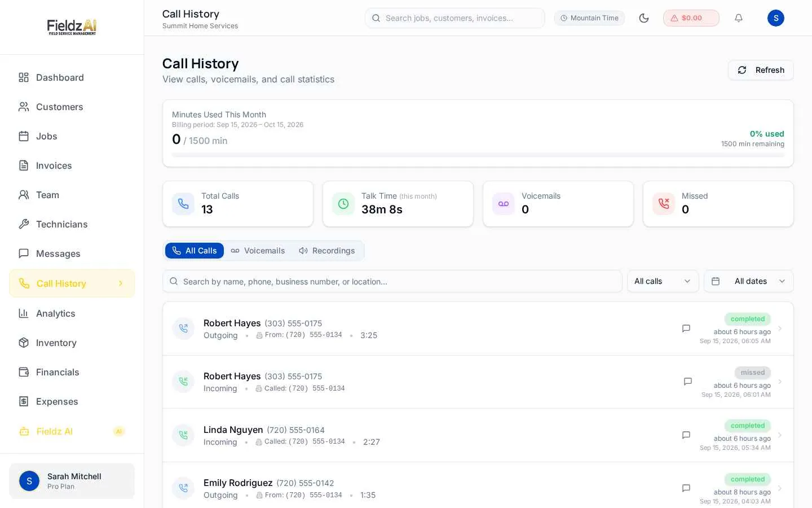Image resolution: width=812 pixels, height=508 pixels.
Task: Click the Talk Time clock icon
Action: tap(343, 204)
